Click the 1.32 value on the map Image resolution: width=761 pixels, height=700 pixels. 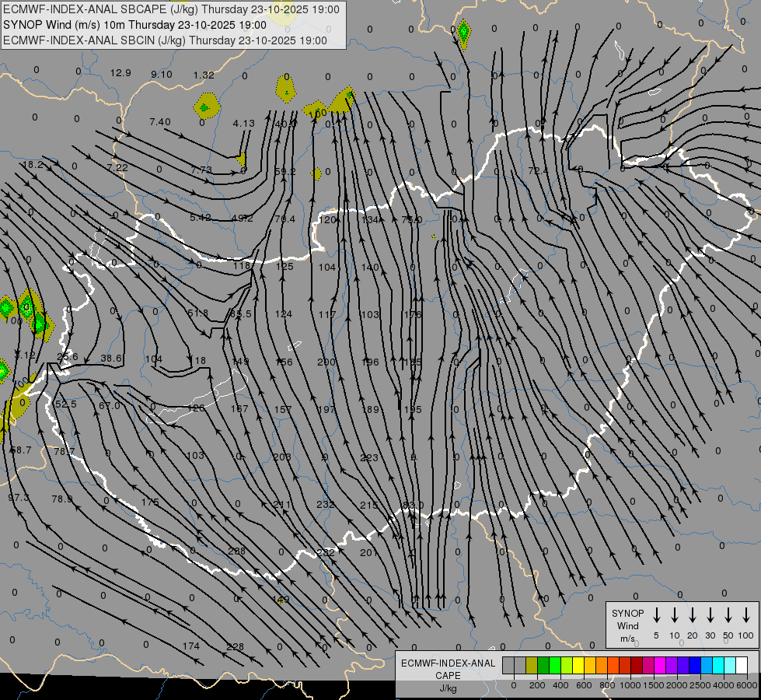pos(204,75)
